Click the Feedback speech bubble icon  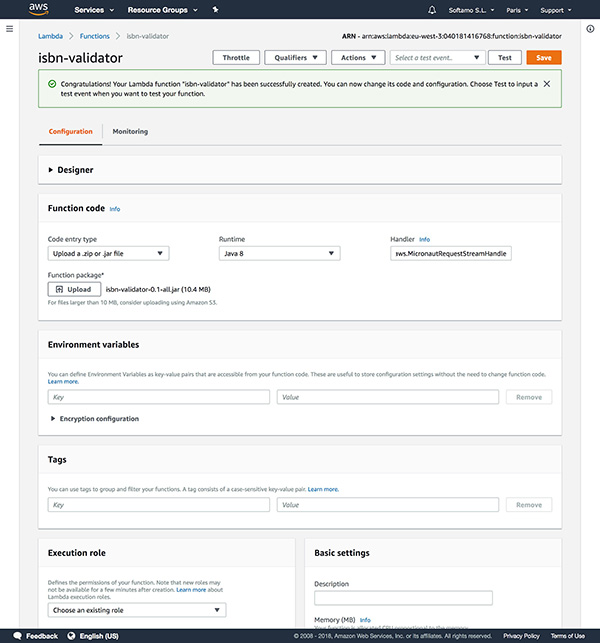(17, 635)
